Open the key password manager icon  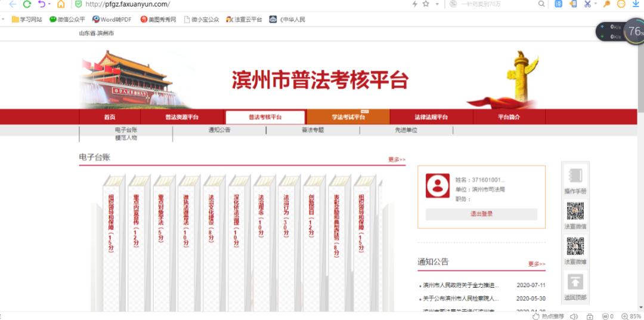(x=606, y=4)
